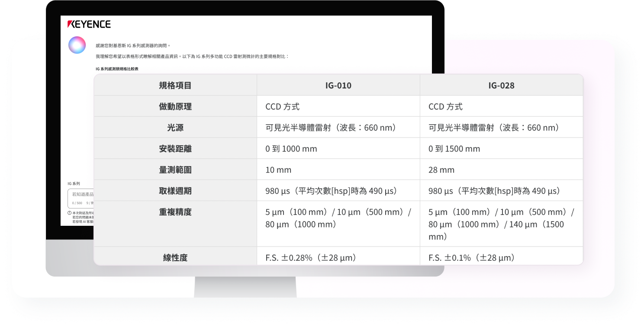This screenshot has width=644, height=327.
Task: Click the '0 / 500' character counter
Action: 77,203
